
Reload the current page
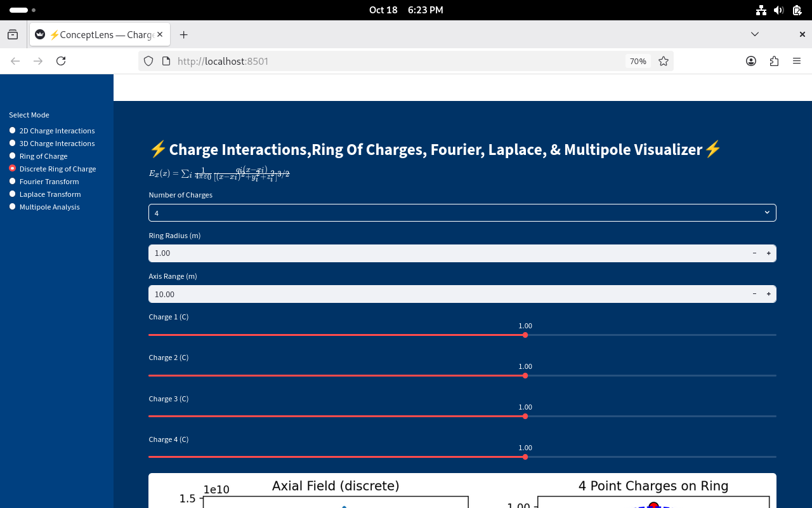click(61, 61)
